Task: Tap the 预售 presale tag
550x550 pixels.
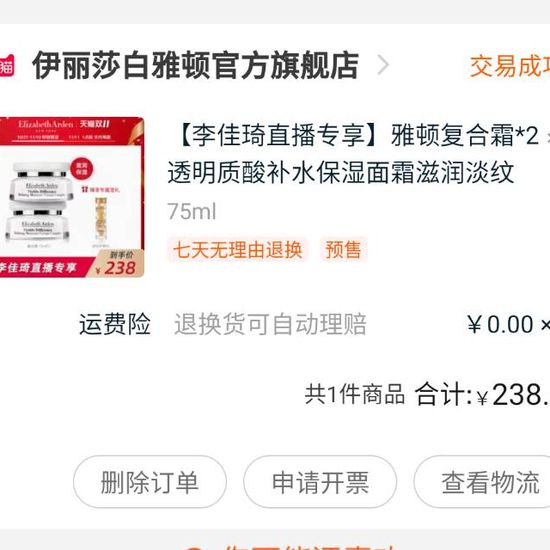Action: (343, 250)
